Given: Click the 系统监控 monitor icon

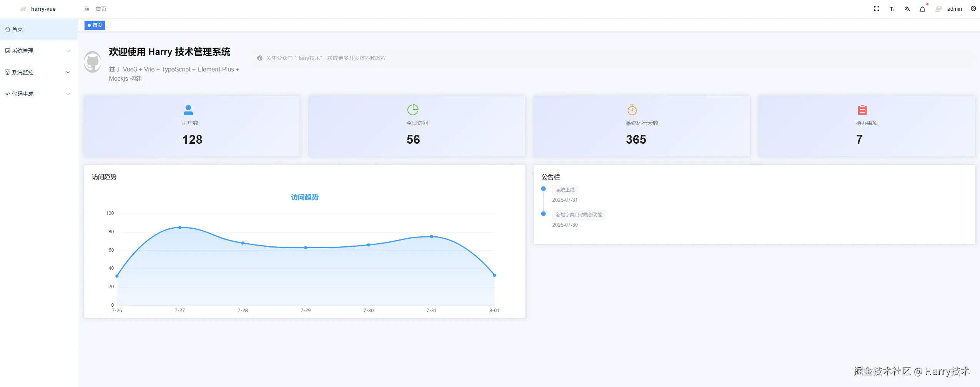Looking at the screenshot, I should (x=8, y=72).
